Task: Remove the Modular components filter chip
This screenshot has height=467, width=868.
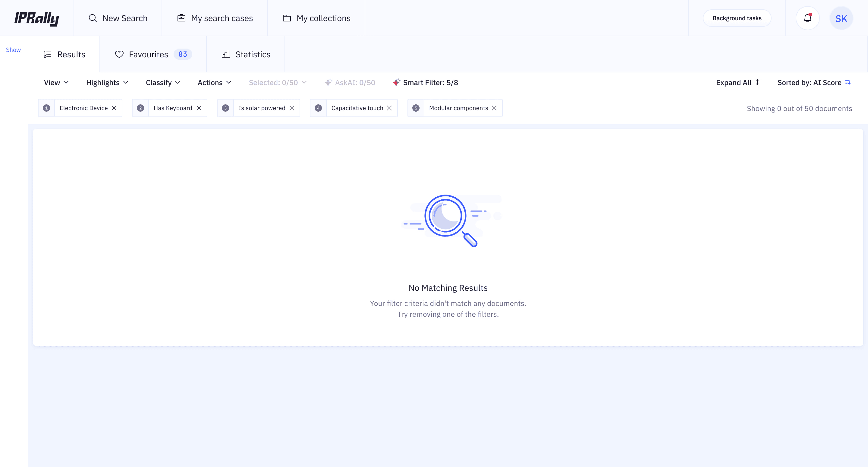Action: pyautogui.click(x=494, y=108)
